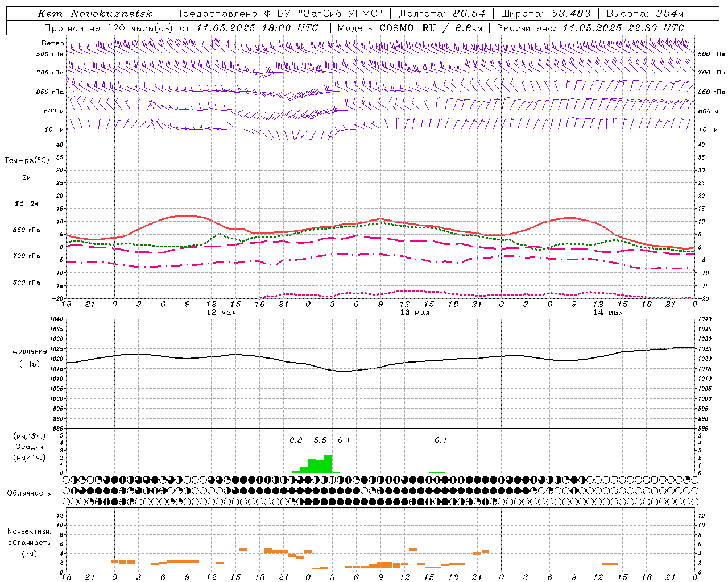Select the Td 2м dew point legend entry
The image size is (728, 582).
pos(26,203)
